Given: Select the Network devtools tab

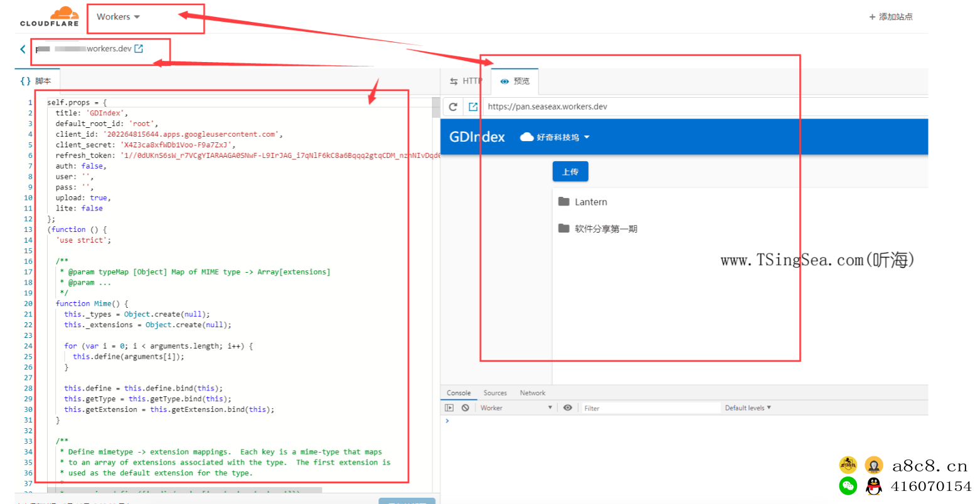Looking at the screenshot, I should [533, 393].
